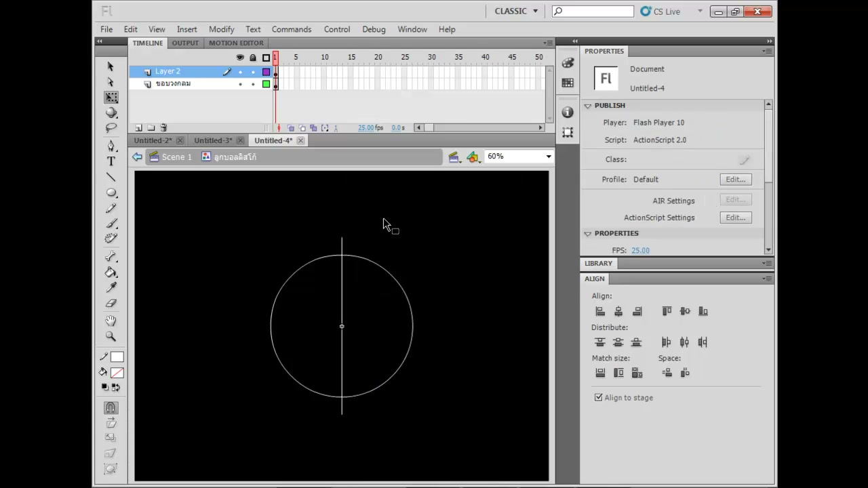Click the Free Transform tool
This screenshot has height=488, width=868.
click(x=111, y=98)
